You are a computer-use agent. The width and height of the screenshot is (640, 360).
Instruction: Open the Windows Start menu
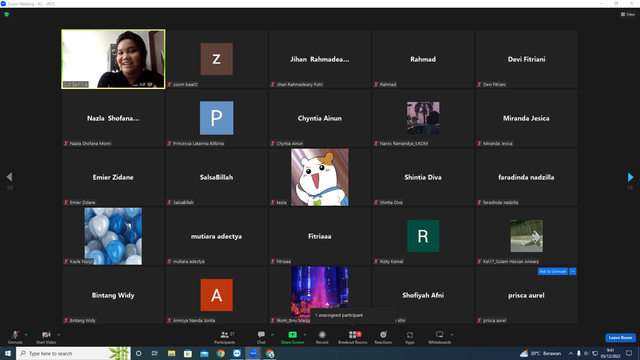(8, 353)
